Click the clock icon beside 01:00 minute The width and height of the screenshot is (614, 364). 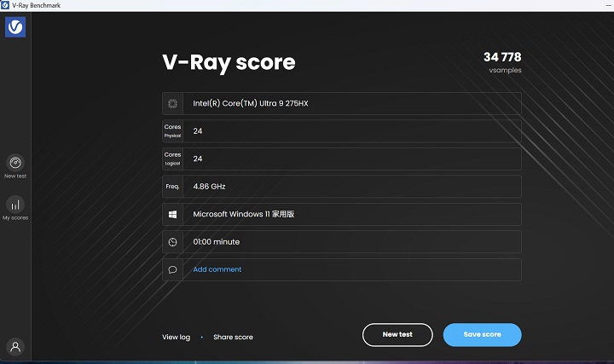tap(172, 242)
